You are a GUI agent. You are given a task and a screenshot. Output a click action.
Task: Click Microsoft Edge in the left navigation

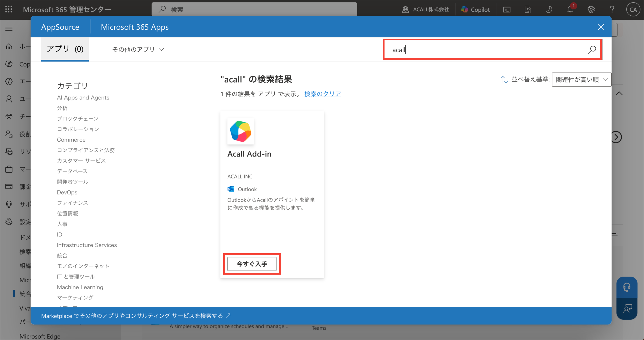[40, 336]
